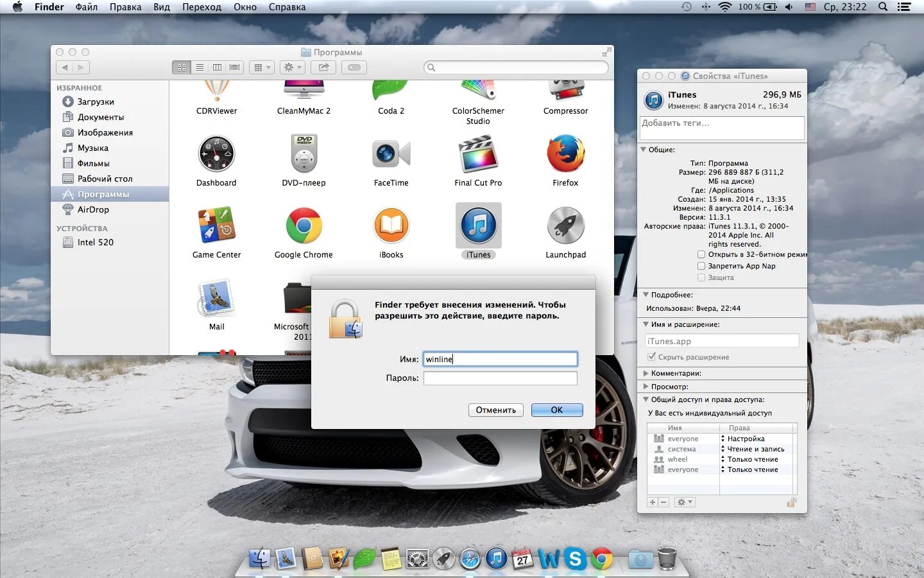The height and width of the screenshot is (578, 924).
Task: Open the Файл menu
Action: [x=86, y=7]
